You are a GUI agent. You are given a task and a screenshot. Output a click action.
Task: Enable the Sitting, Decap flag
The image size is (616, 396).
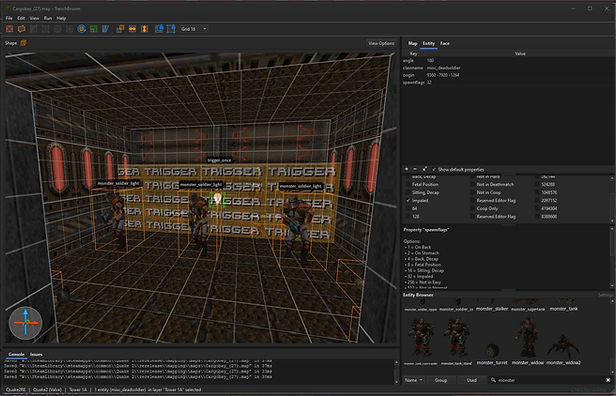click(x=408, y=192)
